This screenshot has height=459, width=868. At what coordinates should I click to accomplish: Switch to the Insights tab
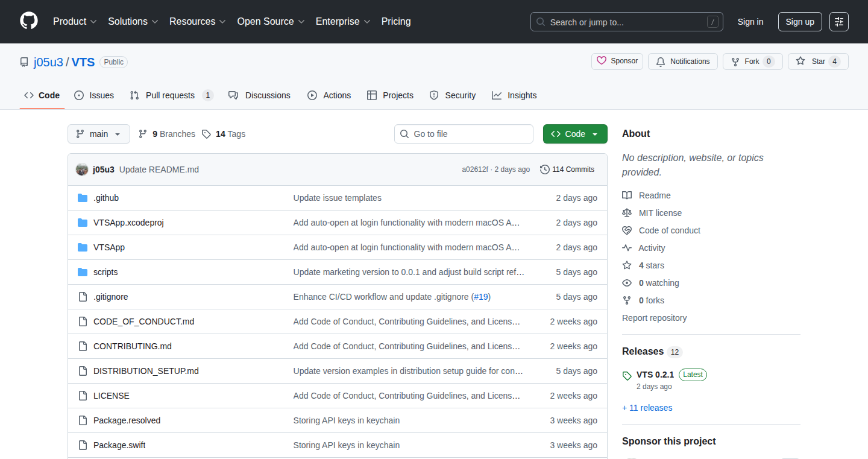point(514,95)
